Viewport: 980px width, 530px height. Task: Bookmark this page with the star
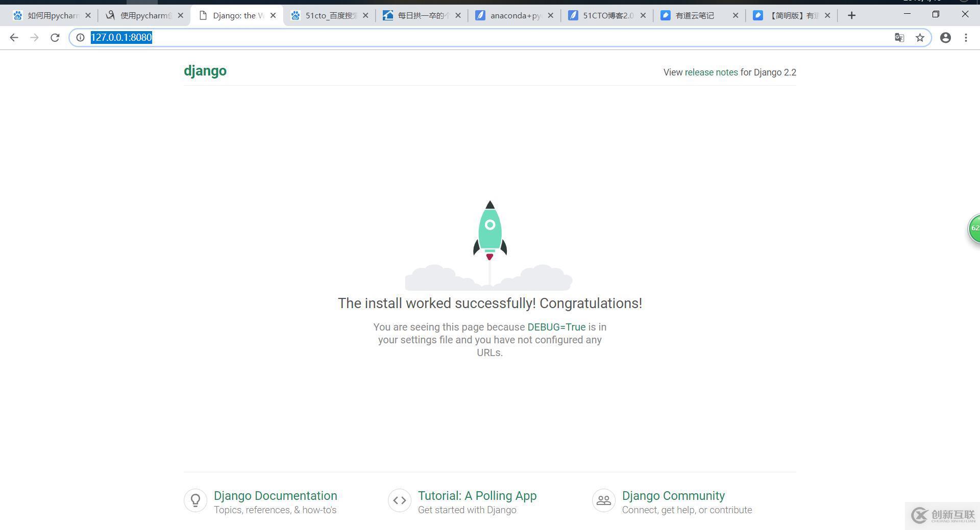point(920,37)
